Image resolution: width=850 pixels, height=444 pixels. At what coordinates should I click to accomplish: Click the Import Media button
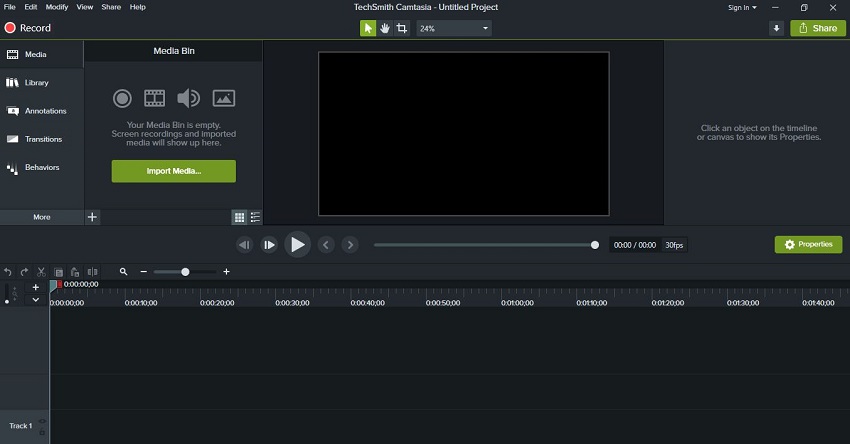(173, 171)
